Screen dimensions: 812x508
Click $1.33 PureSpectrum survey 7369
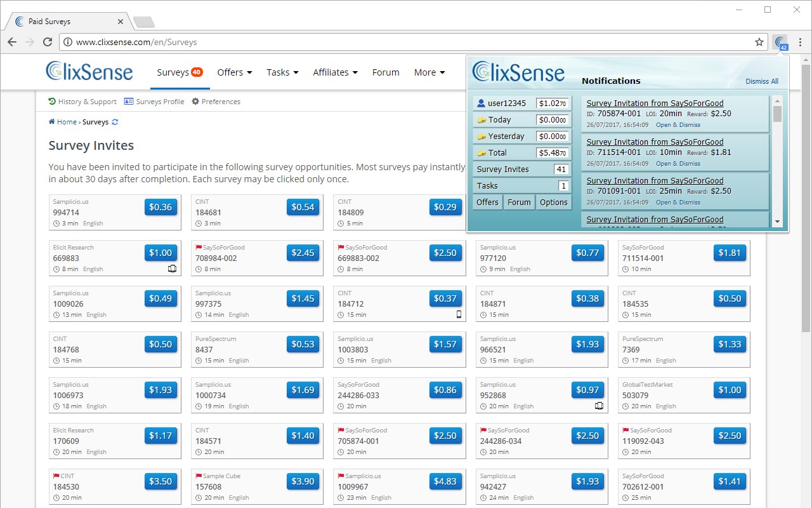[x=730, y=344]
